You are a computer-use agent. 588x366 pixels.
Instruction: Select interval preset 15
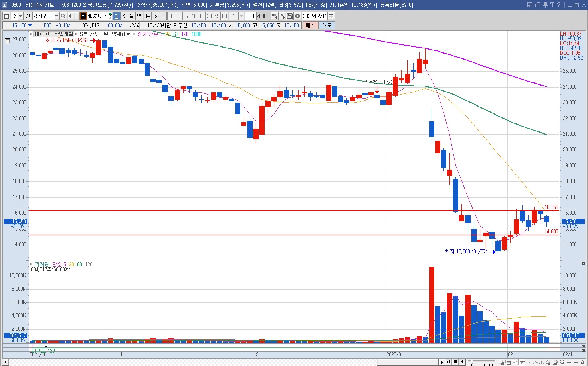(202, 16)
